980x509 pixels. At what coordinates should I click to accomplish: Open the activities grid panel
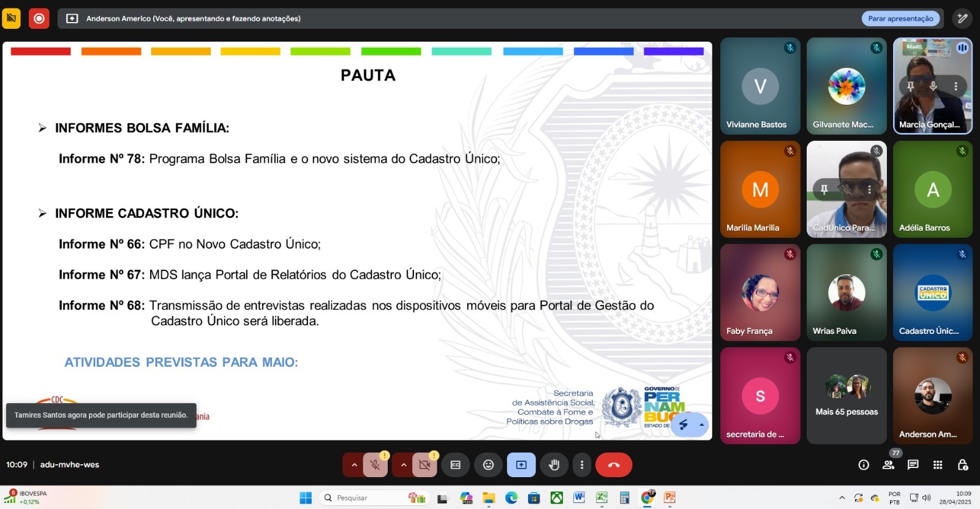(x=938, y=465)
